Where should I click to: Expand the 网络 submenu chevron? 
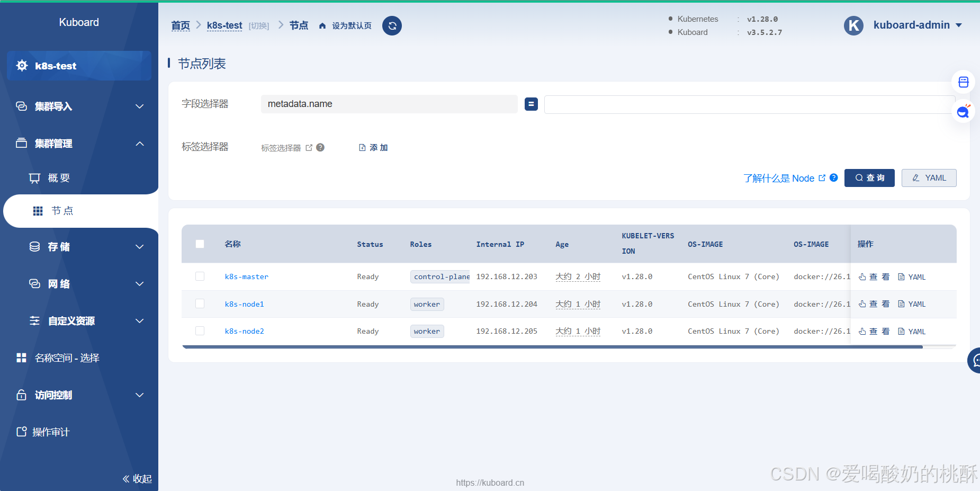coord(140,284)
